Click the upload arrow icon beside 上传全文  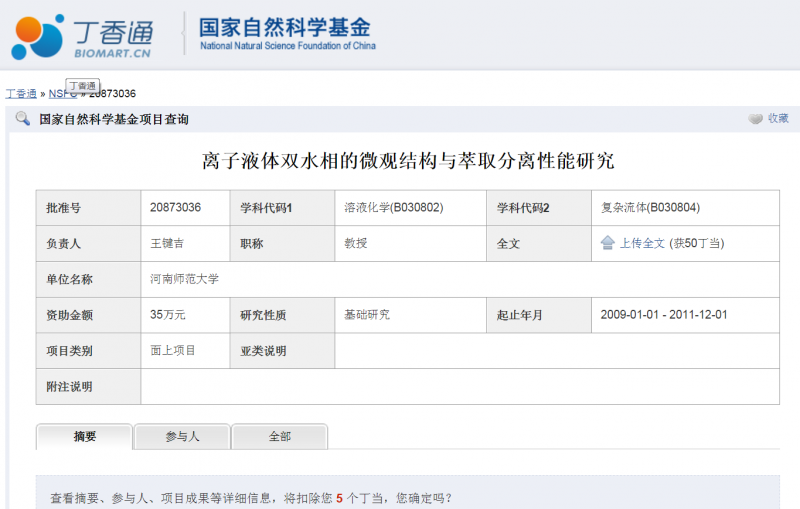607,243
